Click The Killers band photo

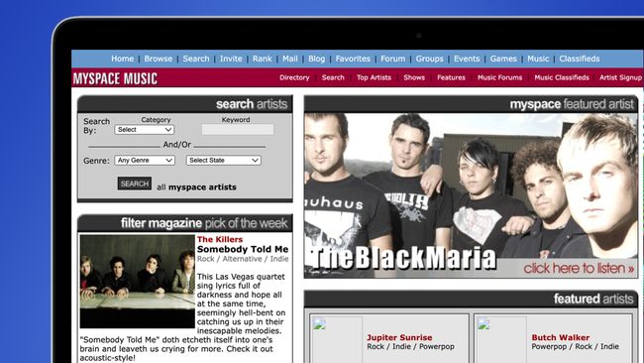(x=137, y=282)
